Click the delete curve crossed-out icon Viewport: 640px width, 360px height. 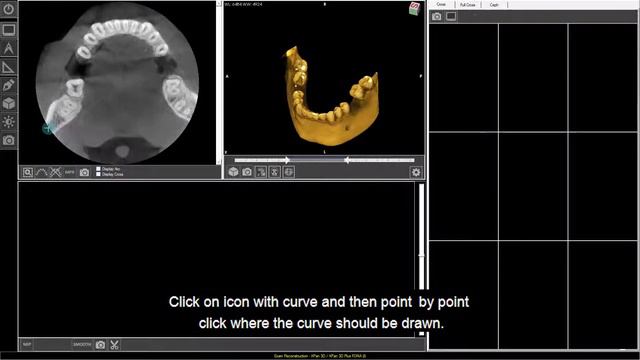pos(55,172)
